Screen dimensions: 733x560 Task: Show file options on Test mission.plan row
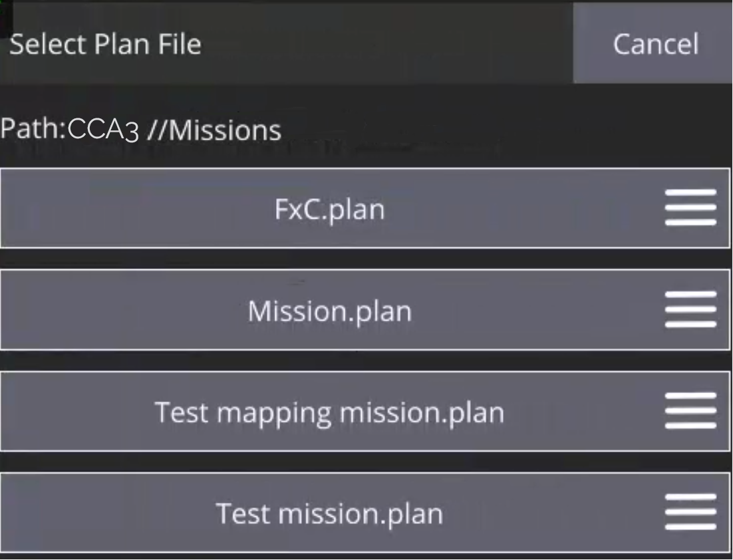[690, 513]
